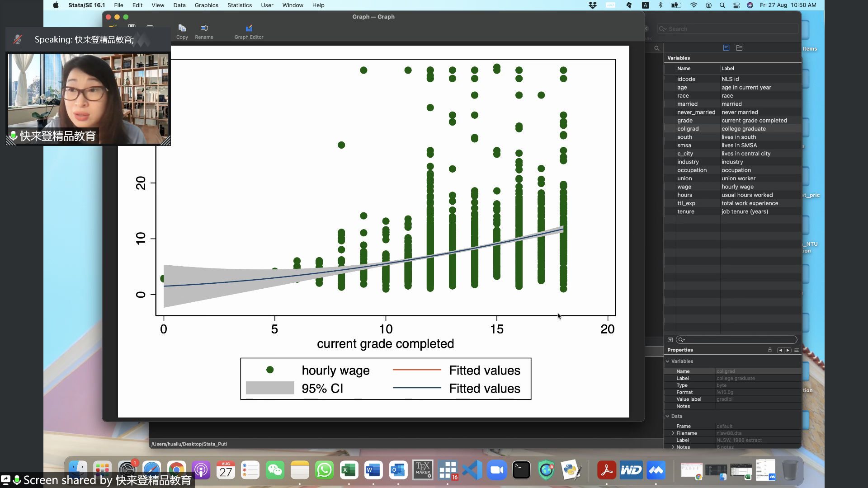Screen dimensions: 868x488
Task: Go to next variable arrow in Properties
Action: click(788, 350)
